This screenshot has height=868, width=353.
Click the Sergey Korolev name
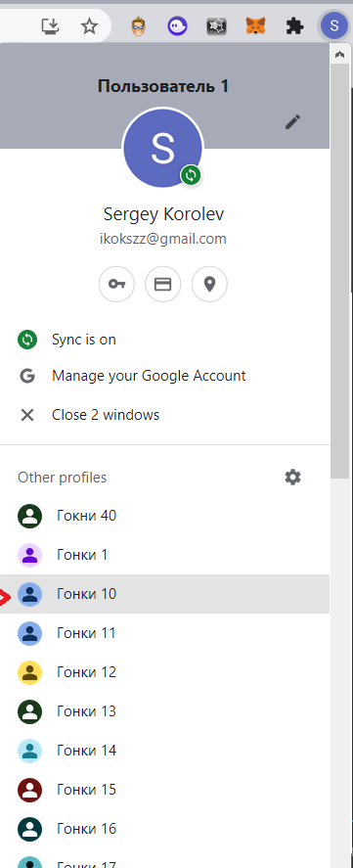pyautogui.click(x=163, y=214)
